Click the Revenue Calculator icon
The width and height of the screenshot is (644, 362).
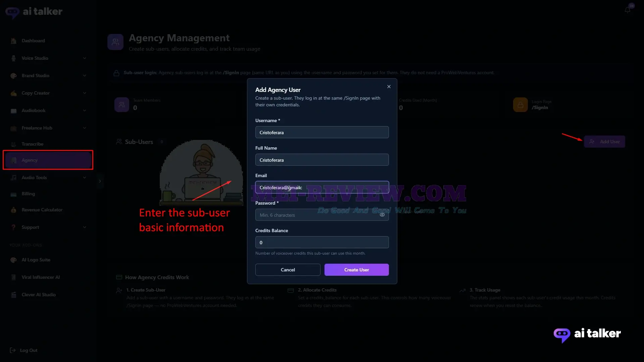(x=13, y=210)
